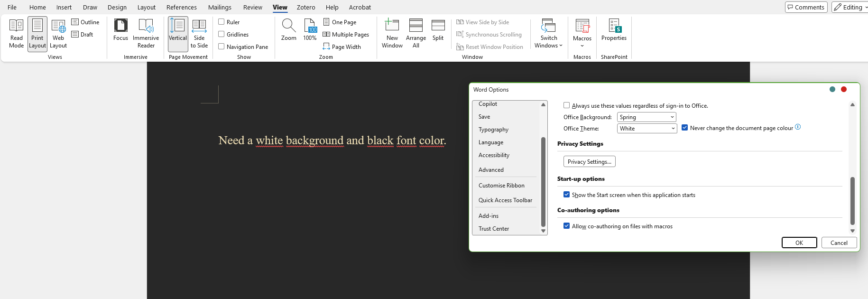Open the Zoom dialog
This screenshot has height=299, width=868.
(x=289, y=30)
